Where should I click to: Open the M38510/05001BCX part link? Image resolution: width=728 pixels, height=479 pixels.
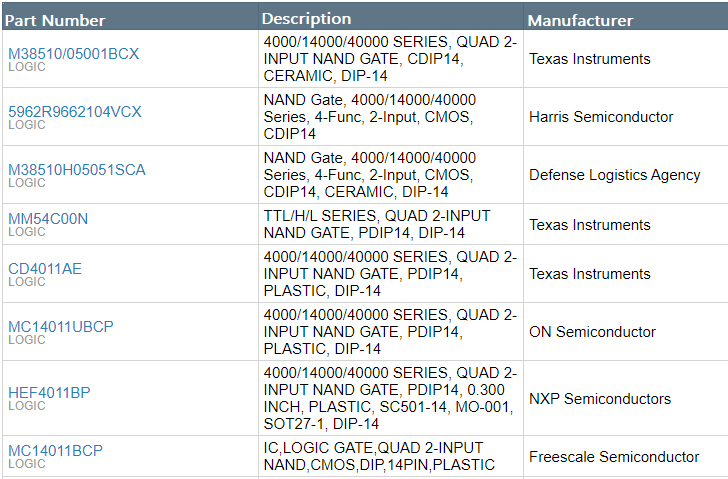pos(74,54)
